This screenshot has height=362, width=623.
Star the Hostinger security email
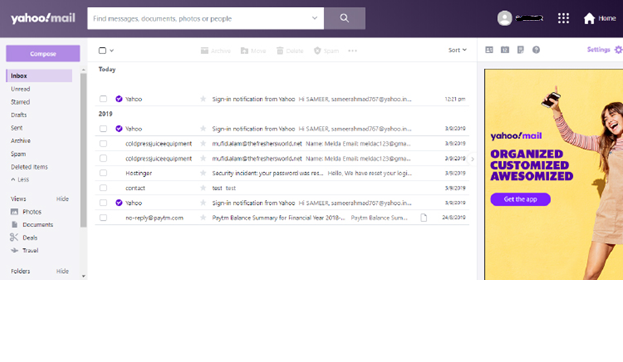203,173
